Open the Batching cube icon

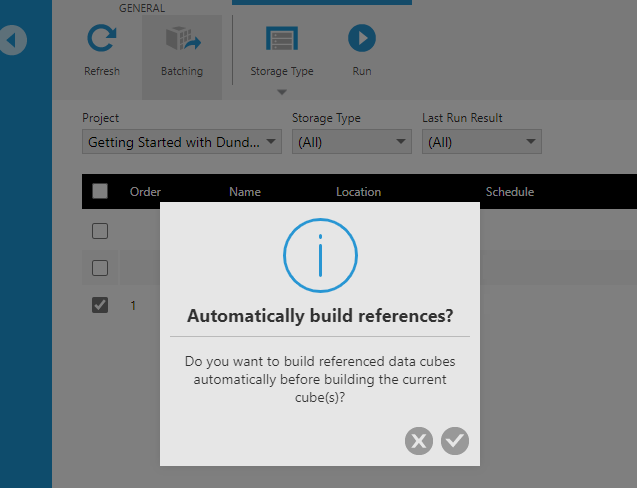tap(183, 39)
